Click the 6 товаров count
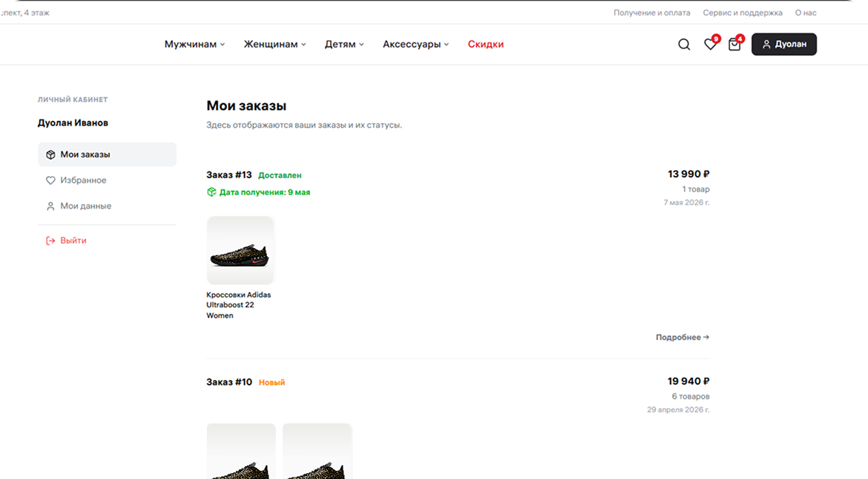Screen dimensions: 868x479 690,397
